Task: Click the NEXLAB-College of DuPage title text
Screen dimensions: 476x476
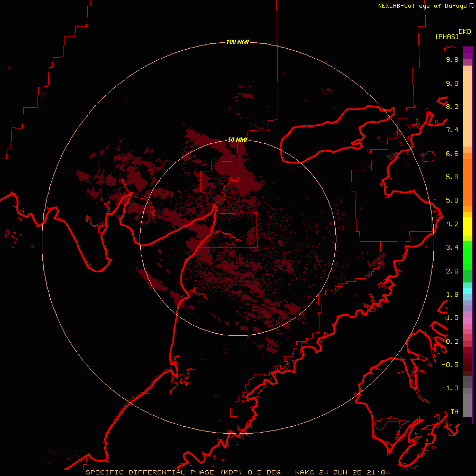Action: tap(422, 6)
